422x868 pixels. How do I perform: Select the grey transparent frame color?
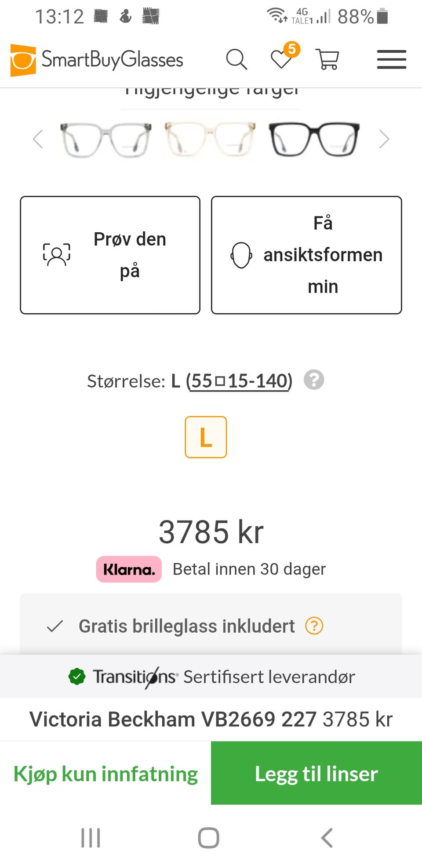coord(106,139)
